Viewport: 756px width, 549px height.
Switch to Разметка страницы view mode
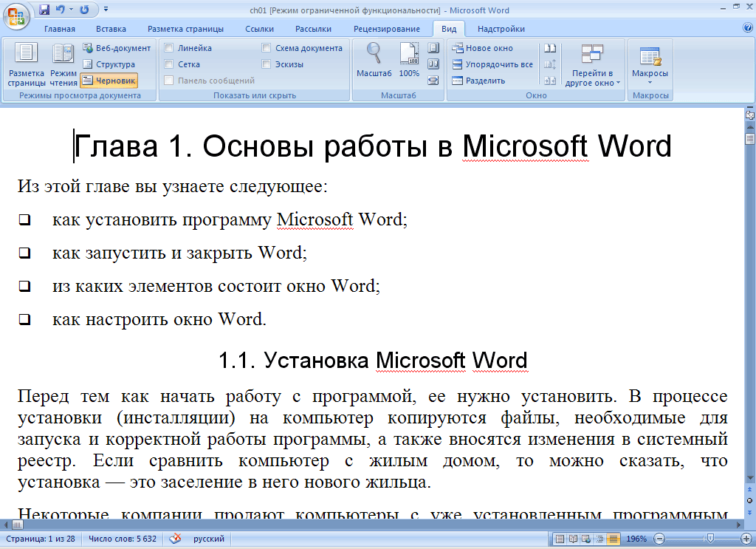pos(27,64)
